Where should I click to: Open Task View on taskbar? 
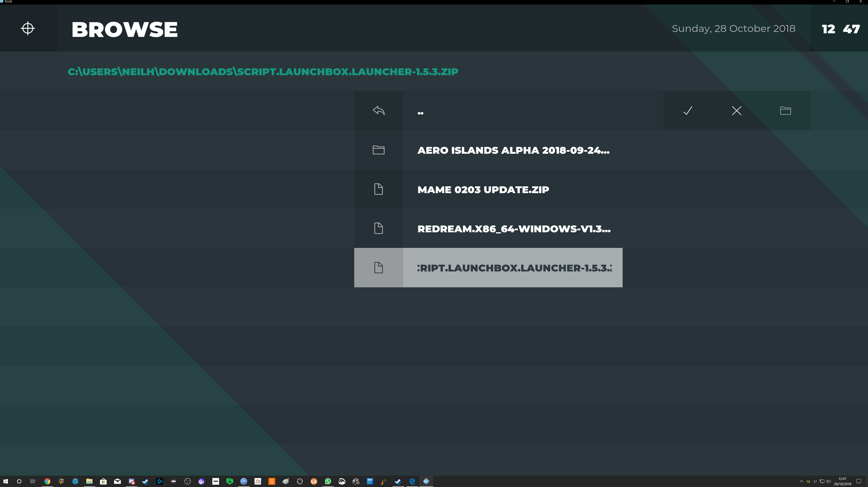(33, 481)
